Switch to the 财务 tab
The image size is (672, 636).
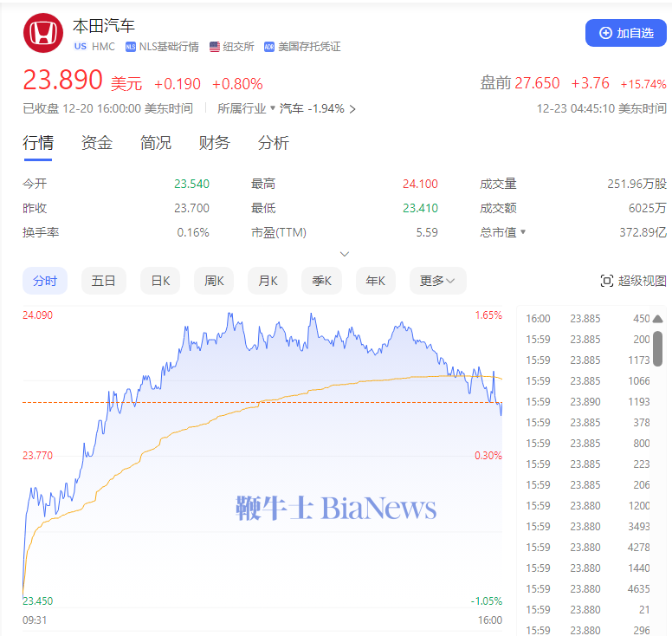coord(214,143)
